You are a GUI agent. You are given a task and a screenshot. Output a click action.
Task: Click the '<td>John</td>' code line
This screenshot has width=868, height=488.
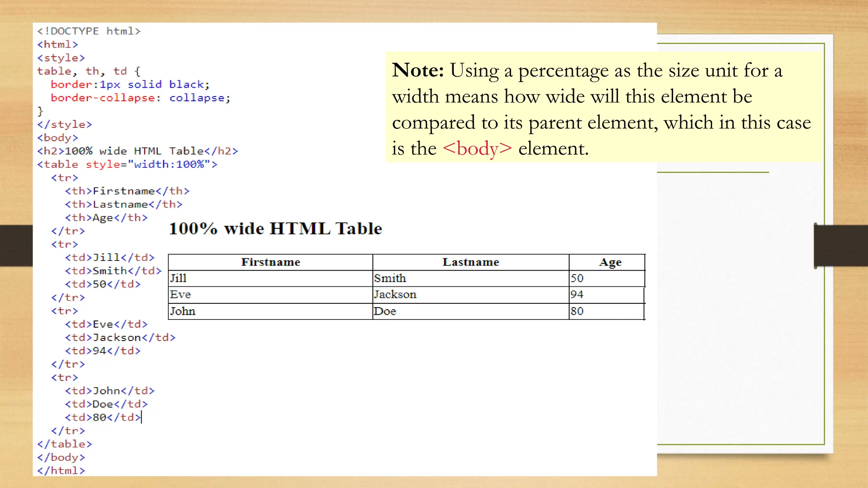[x=110, y=391]
